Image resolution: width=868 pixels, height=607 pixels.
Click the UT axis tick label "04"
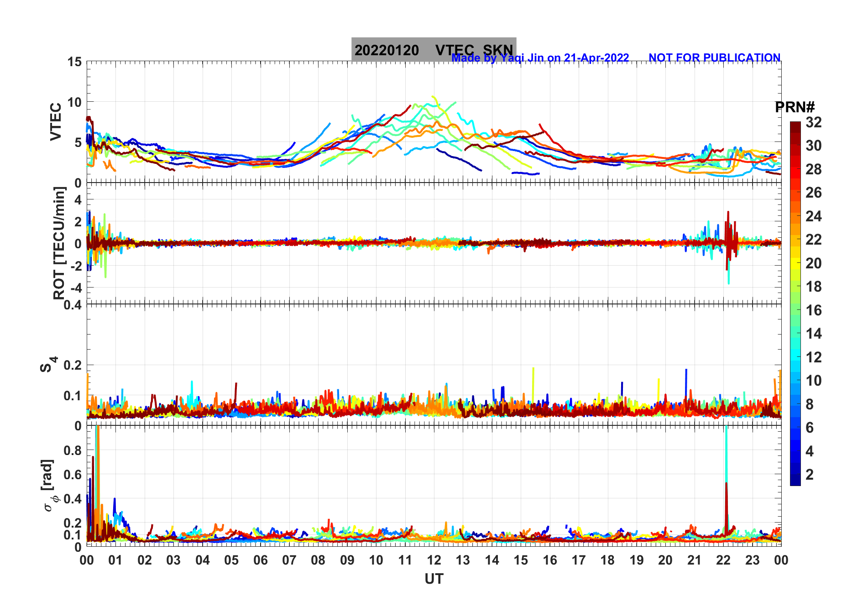pyautogui.click(x=203, y=560)
